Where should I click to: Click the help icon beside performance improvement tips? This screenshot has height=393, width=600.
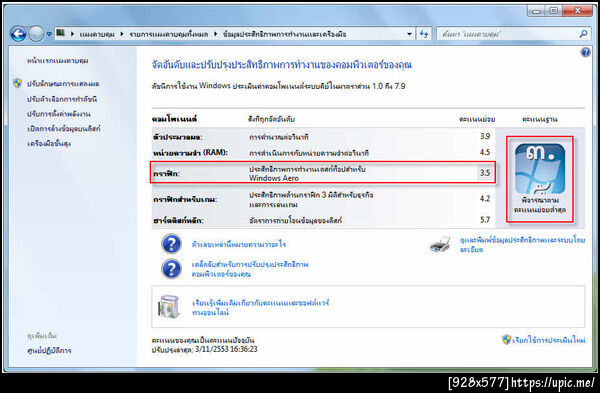(x=171, y=269)
